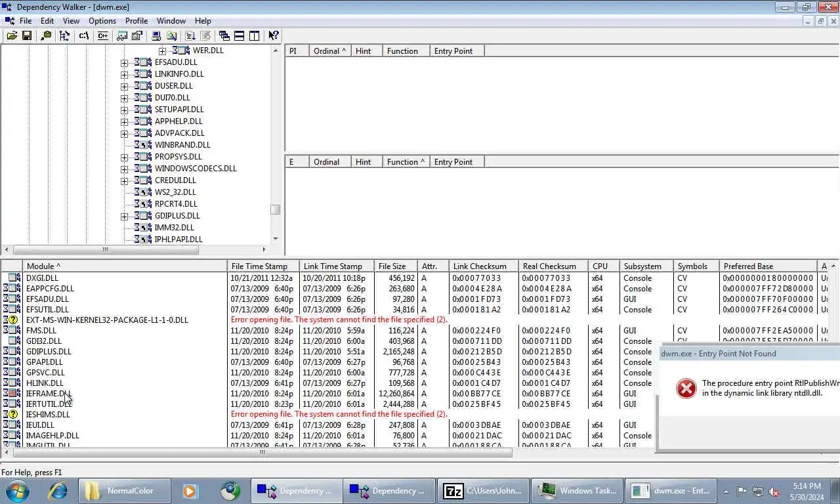
Task: Click the IMM32.DLL module icon in tree
Action: click(143, 228)
